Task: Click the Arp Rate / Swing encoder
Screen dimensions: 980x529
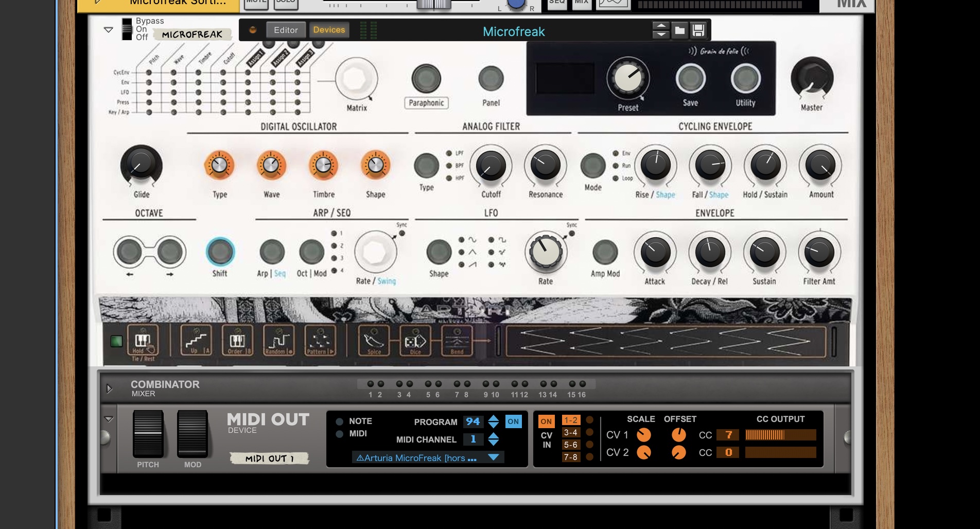Action: pos(375,252)
